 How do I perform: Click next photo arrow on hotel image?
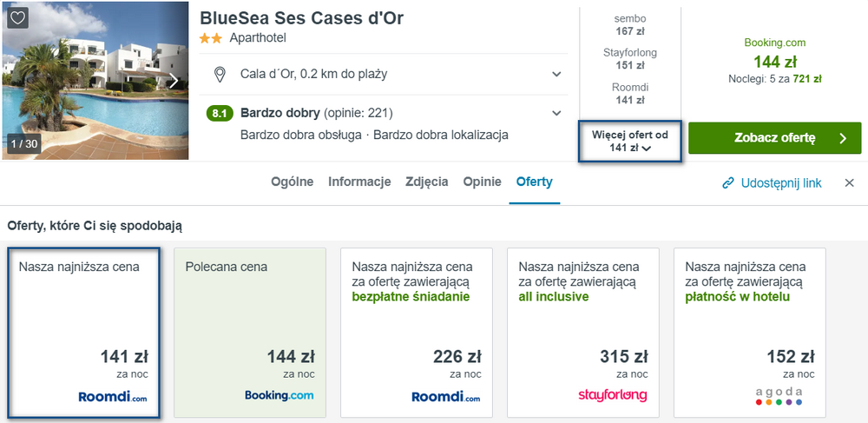174,81
